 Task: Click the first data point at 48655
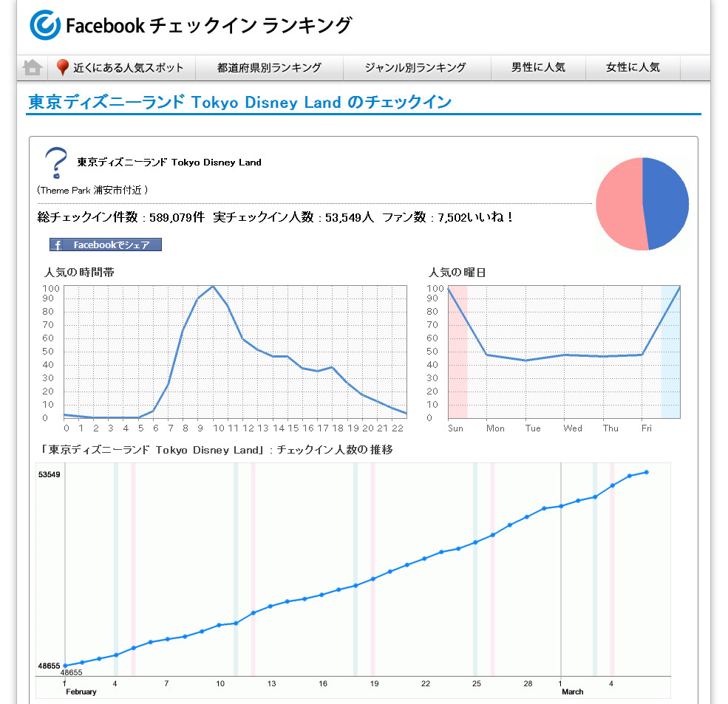click(x=65, y=666)
